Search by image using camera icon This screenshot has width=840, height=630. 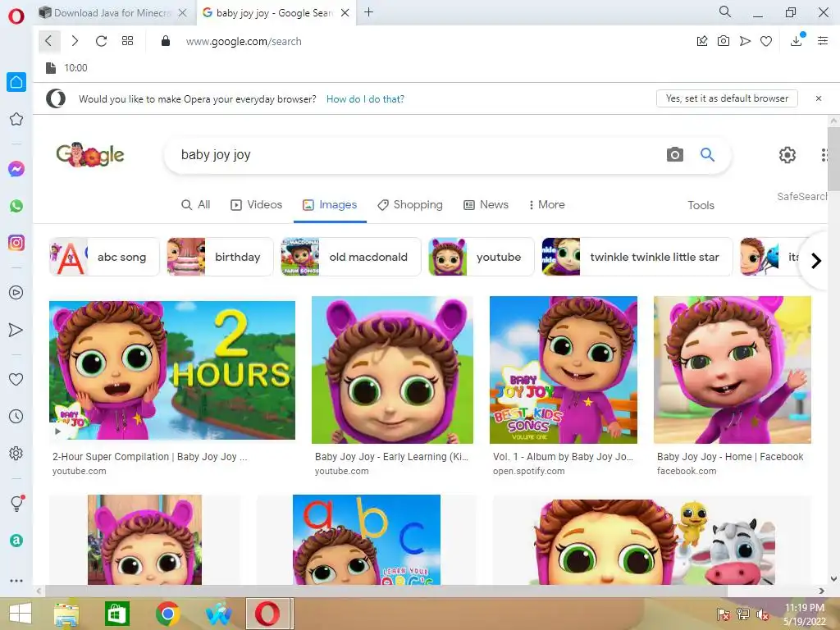[675, 155]
